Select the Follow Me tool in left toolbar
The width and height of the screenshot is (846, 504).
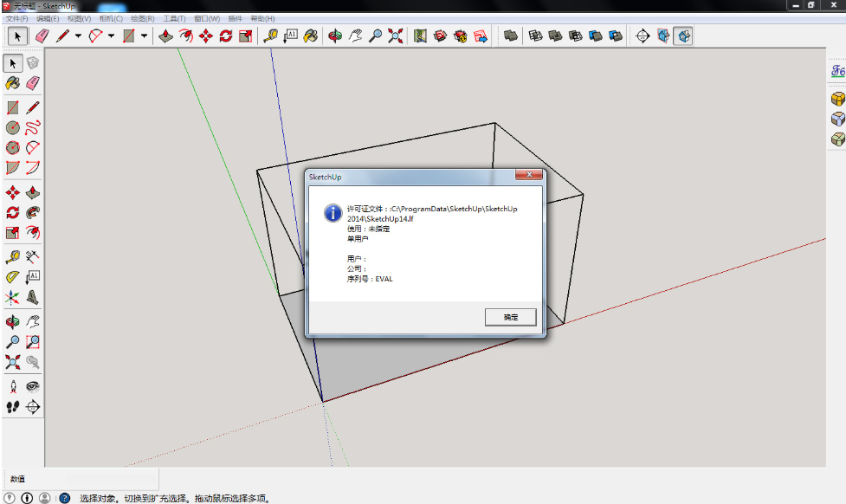point(33,212)
